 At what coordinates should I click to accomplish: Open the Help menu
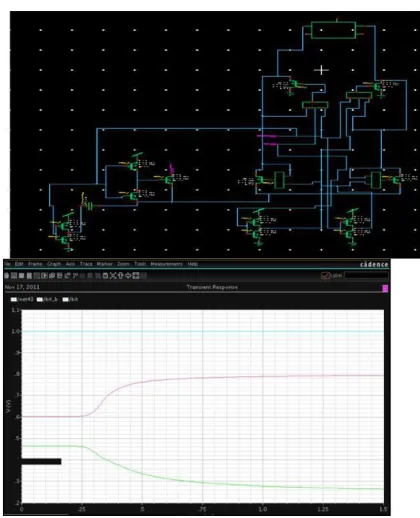pyautogui.click(x=193, y=264)
